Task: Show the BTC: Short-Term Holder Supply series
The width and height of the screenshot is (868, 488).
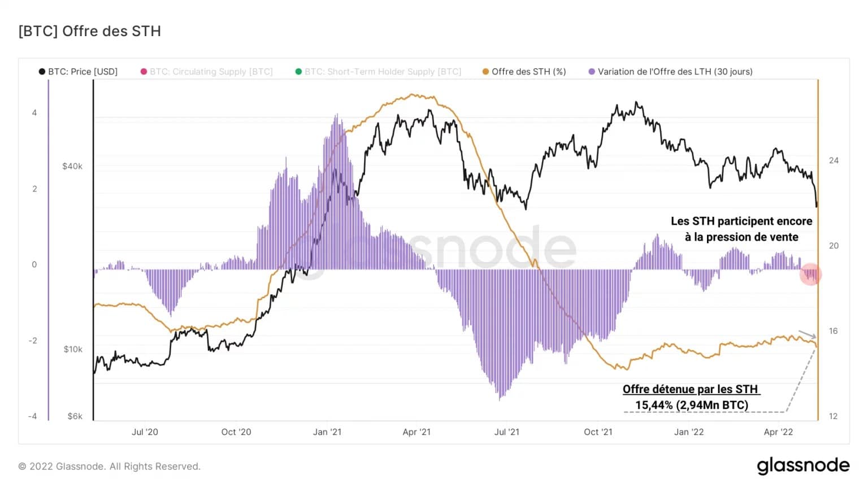Action: pos(379,72)
